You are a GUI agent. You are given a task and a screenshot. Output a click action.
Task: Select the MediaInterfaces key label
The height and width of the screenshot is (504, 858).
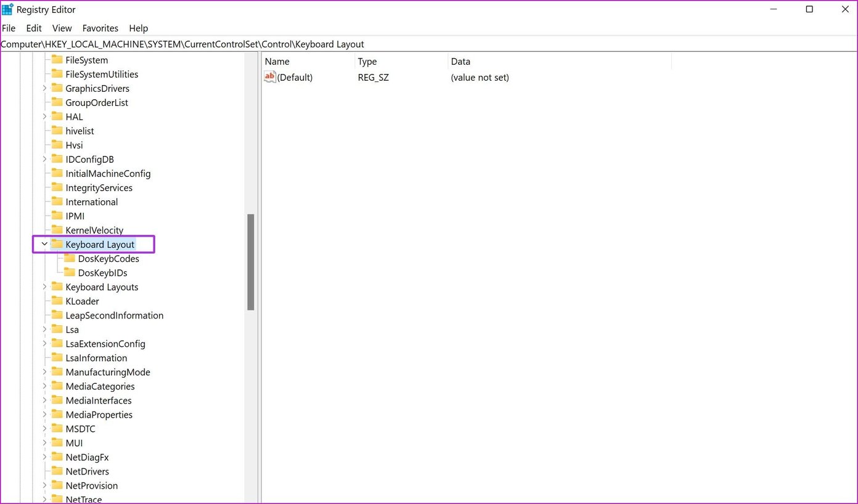tap(99, 400)
